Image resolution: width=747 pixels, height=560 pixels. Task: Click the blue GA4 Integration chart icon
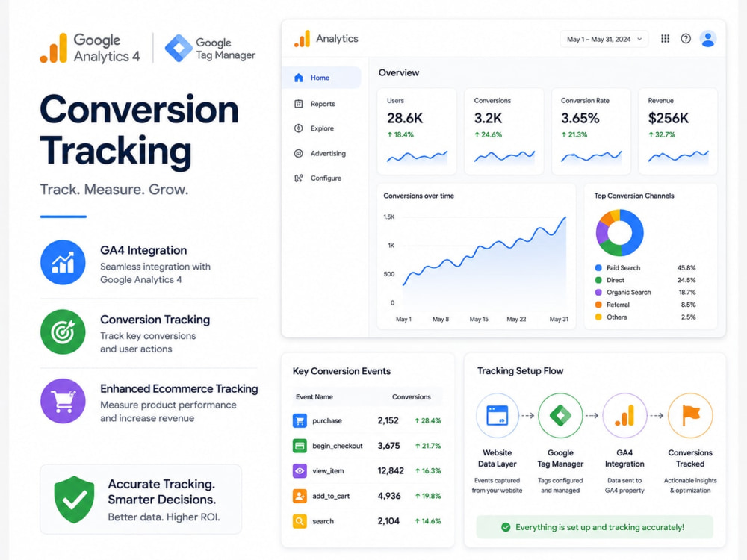(63, 262)
